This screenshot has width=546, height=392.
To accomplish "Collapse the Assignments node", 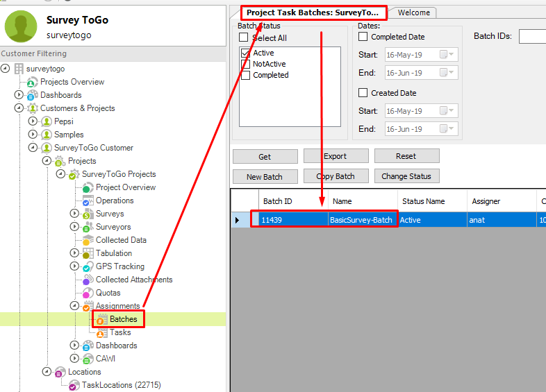I will 74,306.
